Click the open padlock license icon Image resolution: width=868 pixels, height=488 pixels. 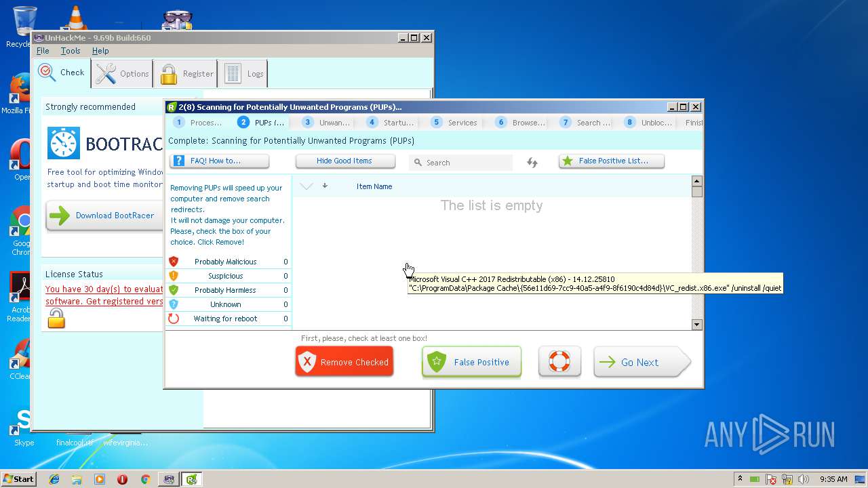[x=56, y=318]
